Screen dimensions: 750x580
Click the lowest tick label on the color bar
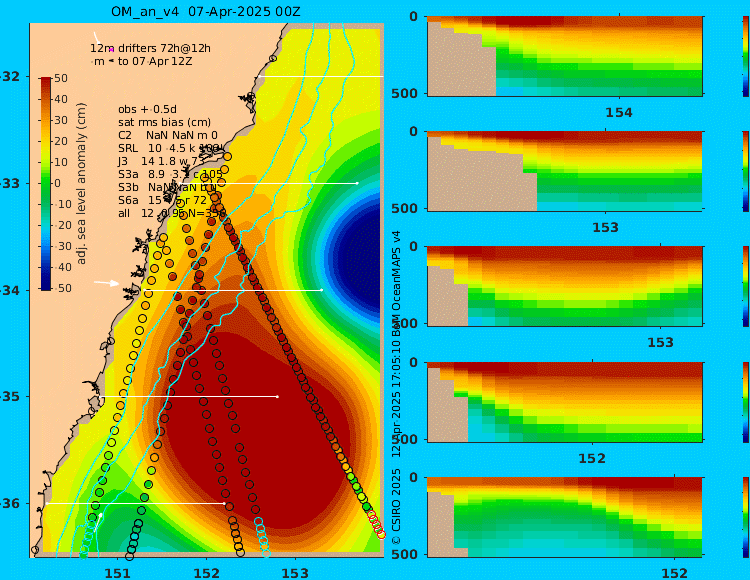click(61, 288)
